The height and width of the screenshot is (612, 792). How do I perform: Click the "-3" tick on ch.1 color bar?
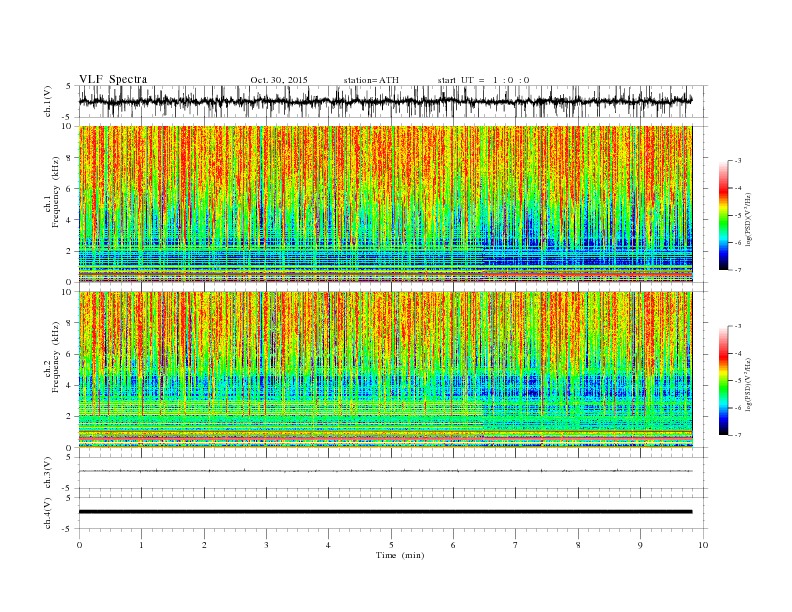738,161
